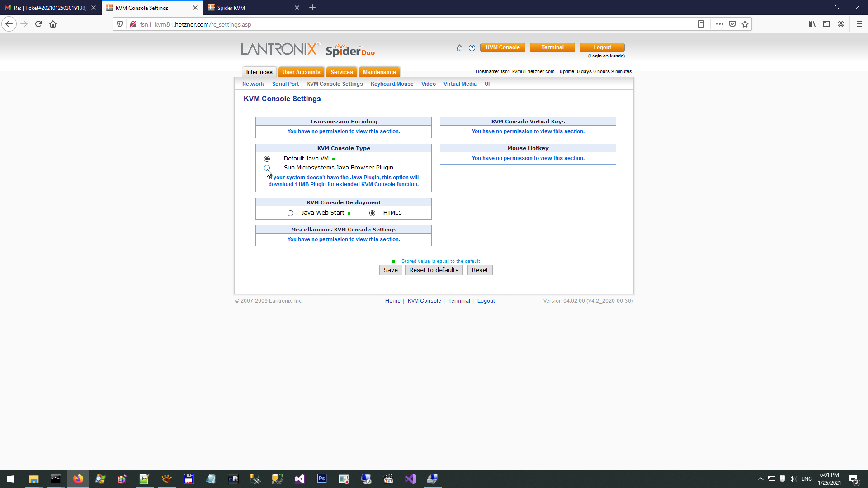Click the Reset to defaults button
Viewport: 868px width, 488px height.
[x=434, y=270]
